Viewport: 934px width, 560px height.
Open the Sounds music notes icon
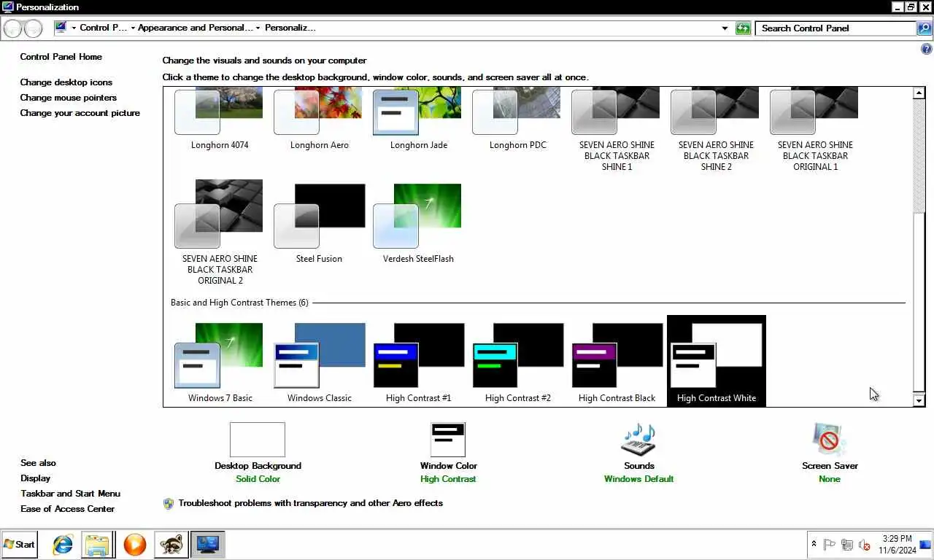pyautogui.click(x=638, y=440)
